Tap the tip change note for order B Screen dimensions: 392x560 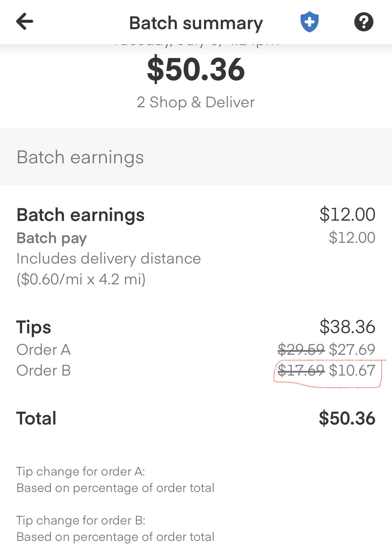tap(115, 528)
